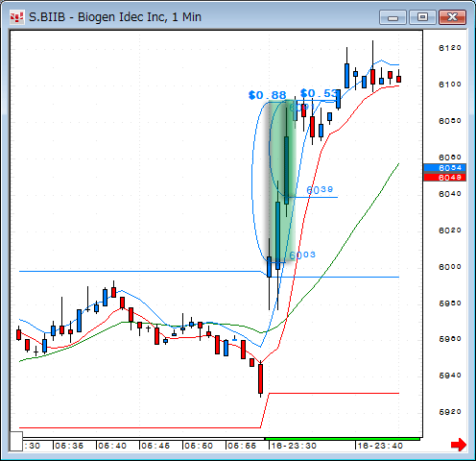
Task: Click the 05:45 time axis label
Action: point(155,446)
